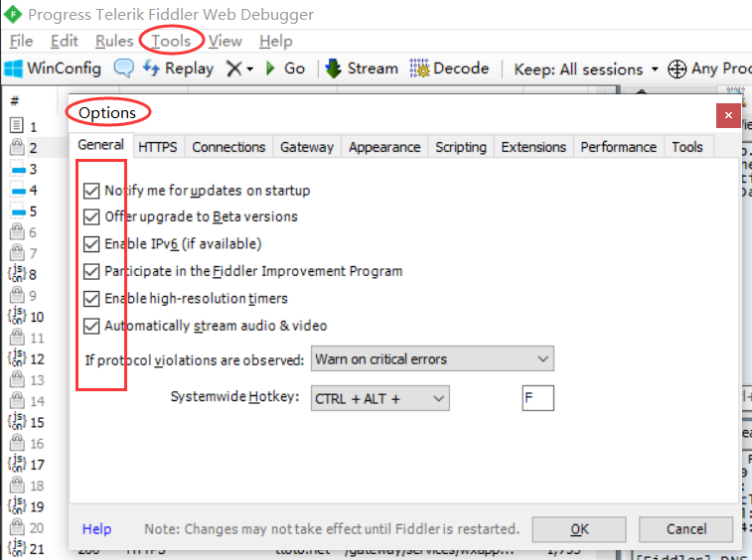Select session 21 JSON icon

coord(17,548)
